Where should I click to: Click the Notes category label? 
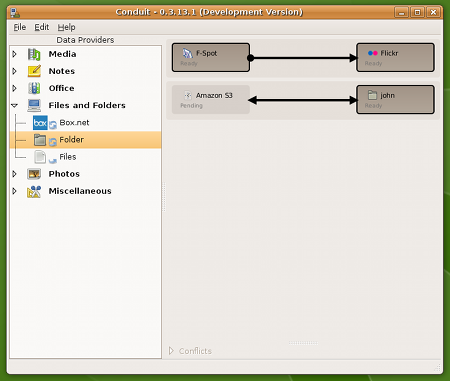coord(62,71)
